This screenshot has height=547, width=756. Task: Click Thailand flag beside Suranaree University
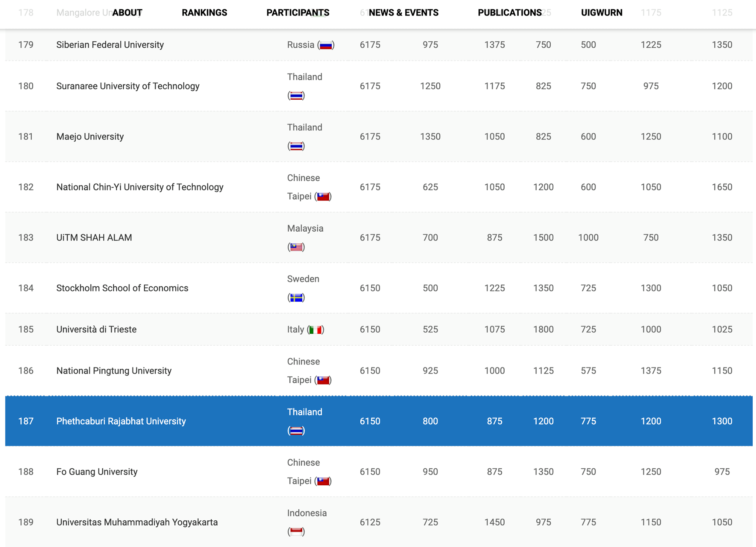pos(296,96)
